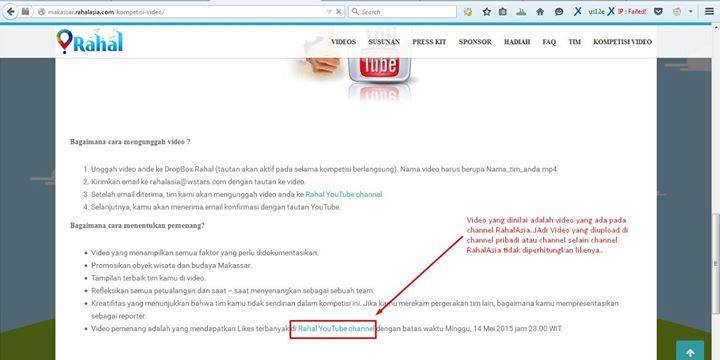Open the SUSUNAN menu item
The width and height of the screenshot is (720, 360).
pyautogui.click(x=384, y=42)
